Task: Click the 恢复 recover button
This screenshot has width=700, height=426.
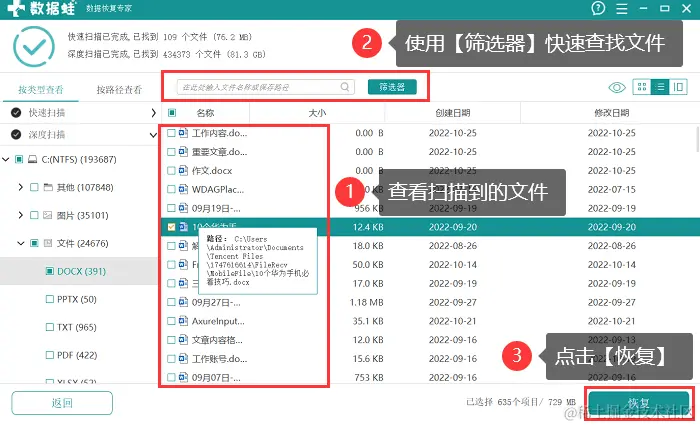Action: 639,403
